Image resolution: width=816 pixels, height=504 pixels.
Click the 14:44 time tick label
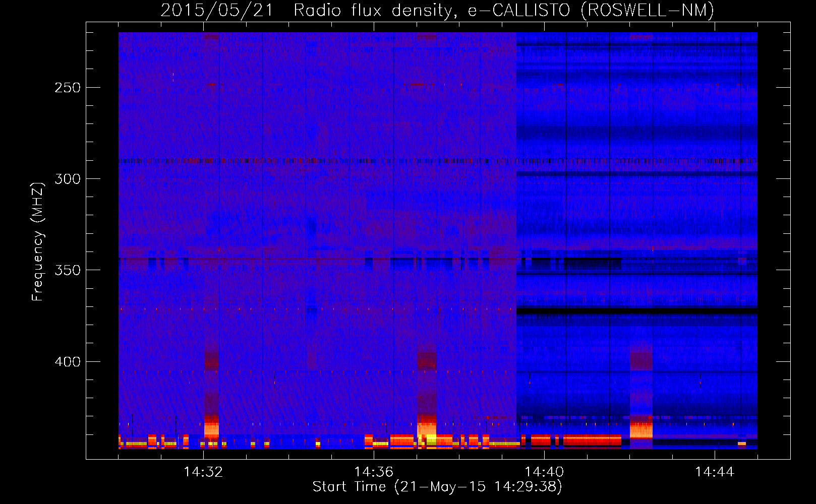coord(715,472)
